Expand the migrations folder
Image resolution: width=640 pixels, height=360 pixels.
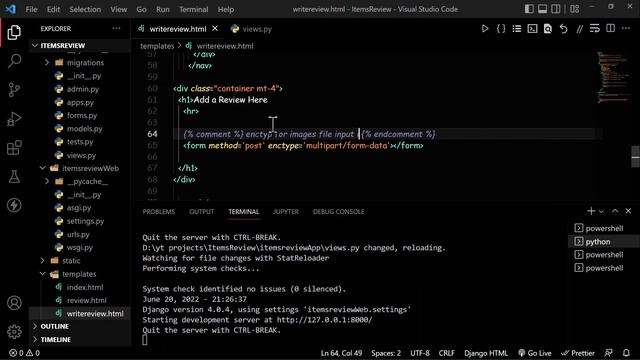point(47,62)
